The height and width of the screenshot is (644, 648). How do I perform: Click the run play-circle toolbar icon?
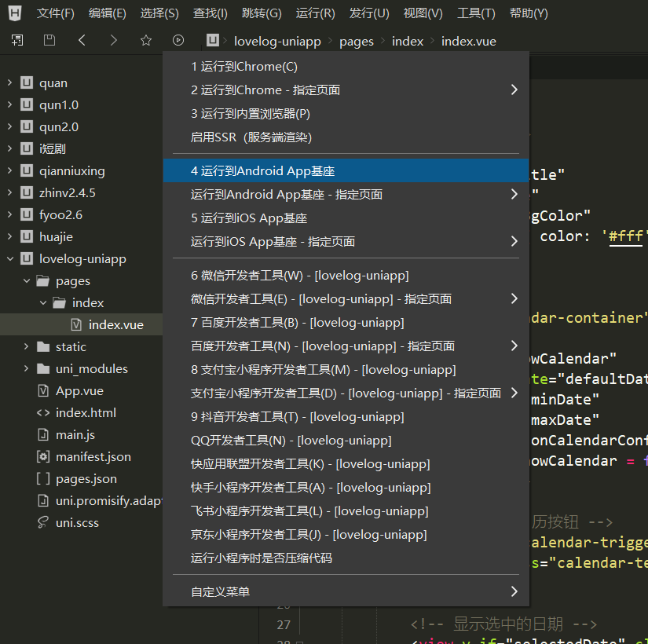pos(178,41)
